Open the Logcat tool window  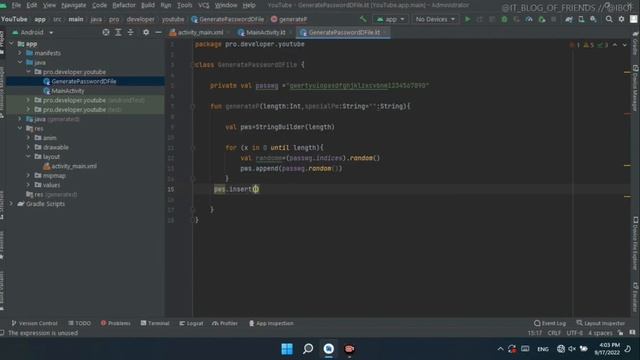[191, 323]
